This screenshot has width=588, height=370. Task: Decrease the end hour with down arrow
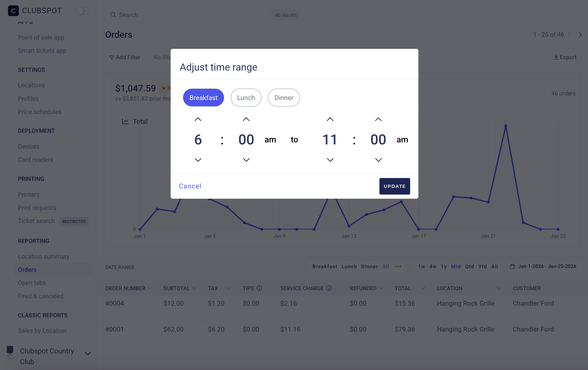coord(330,160)
